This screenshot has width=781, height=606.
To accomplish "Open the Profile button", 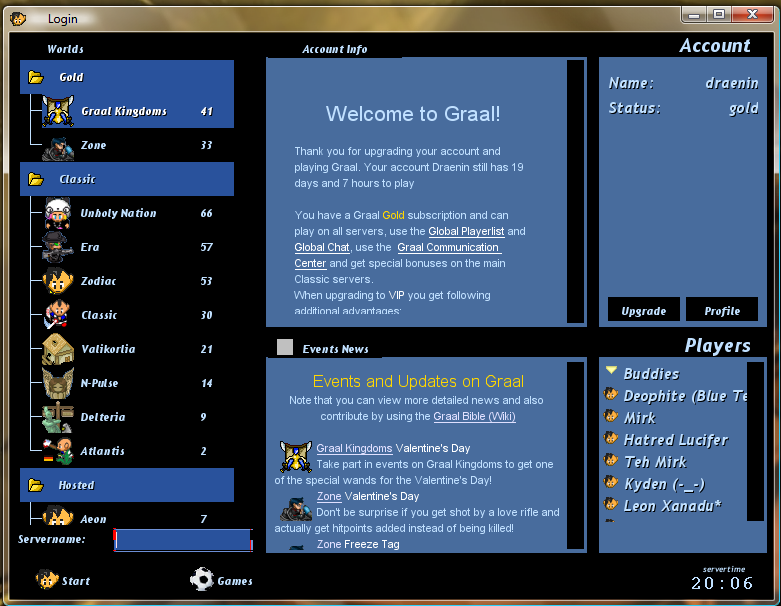I will [722, 311].
